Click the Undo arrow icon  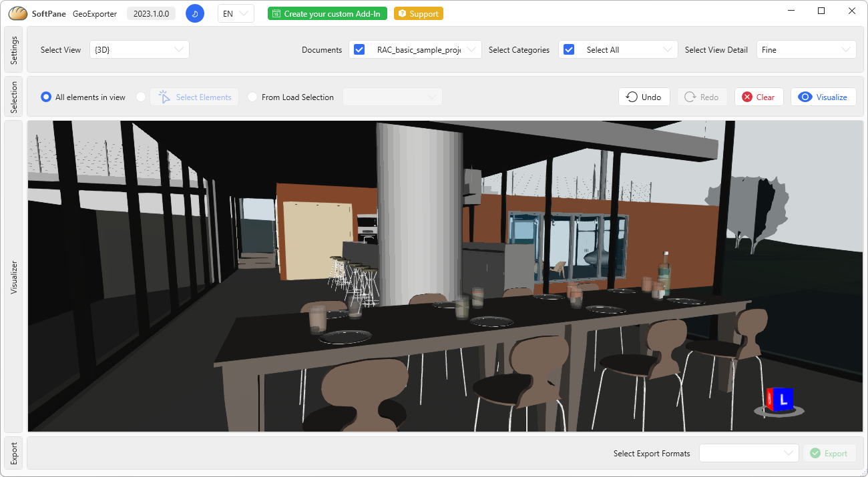tap(632, 97)
